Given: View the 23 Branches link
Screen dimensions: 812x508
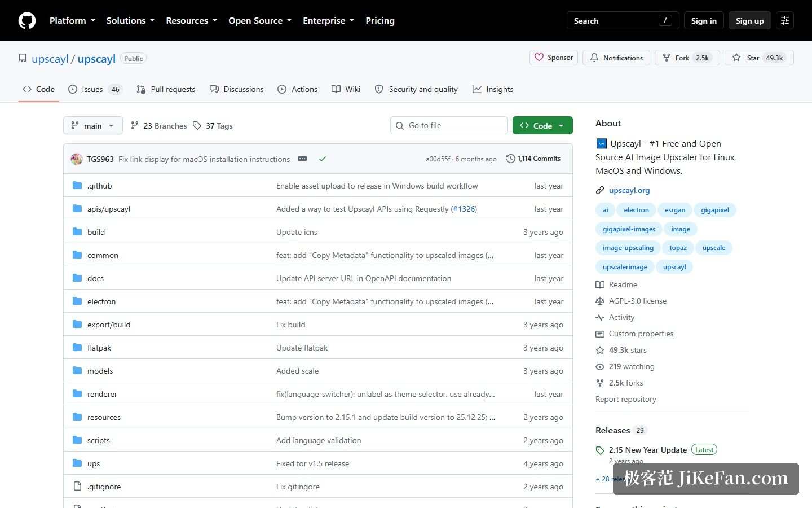Looking at the screenshot, I should (158, 125).
